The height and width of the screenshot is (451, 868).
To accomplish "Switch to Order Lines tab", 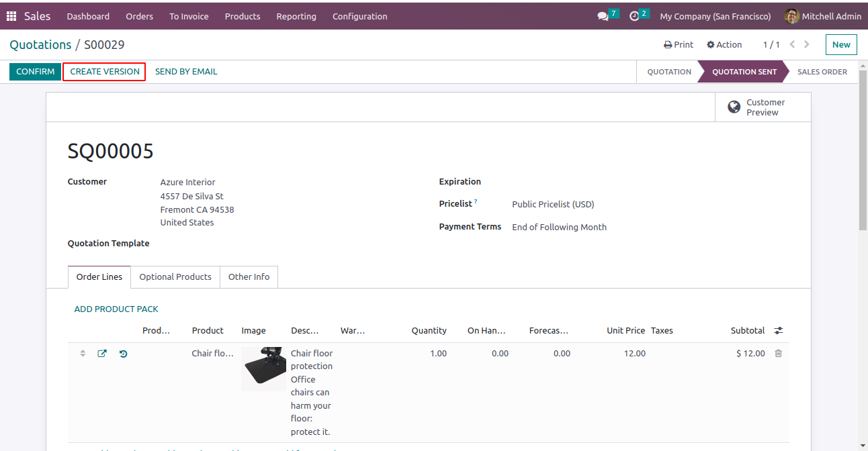I will pyautogui.click(x=99, y=277).
